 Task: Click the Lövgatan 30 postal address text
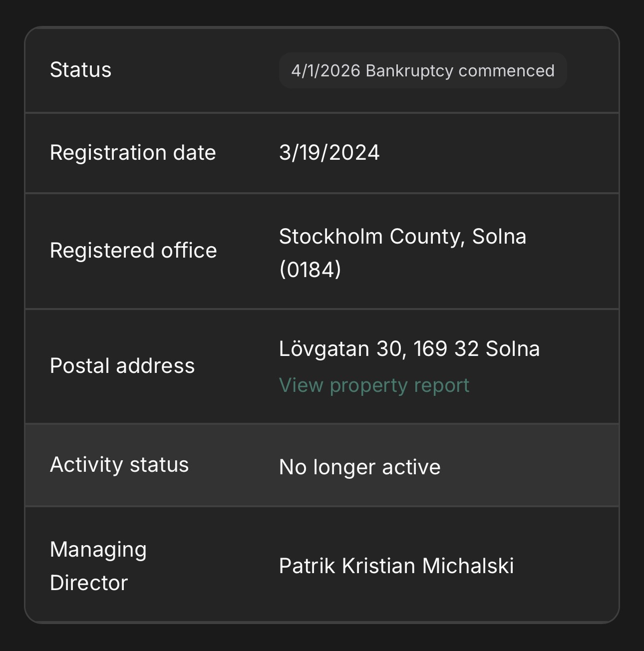tap(409, 349)
